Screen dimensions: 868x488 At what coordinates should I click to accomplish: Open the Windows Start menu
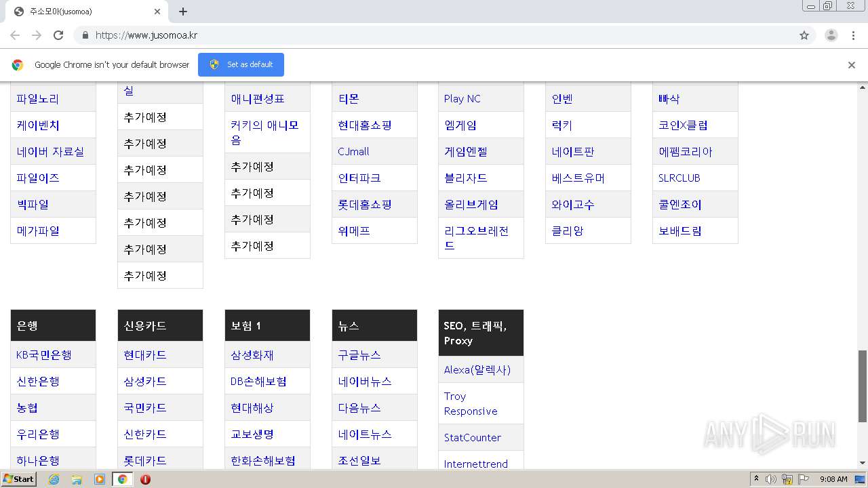18,479
